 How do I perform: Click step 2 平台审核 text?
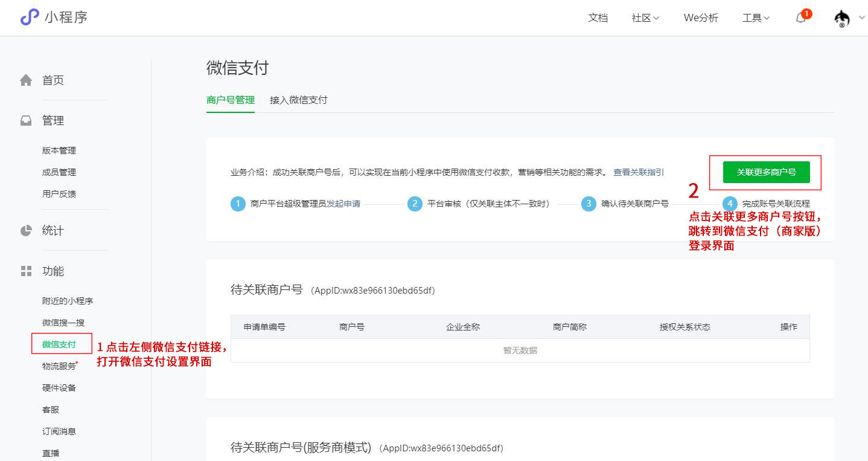(490, 204)
